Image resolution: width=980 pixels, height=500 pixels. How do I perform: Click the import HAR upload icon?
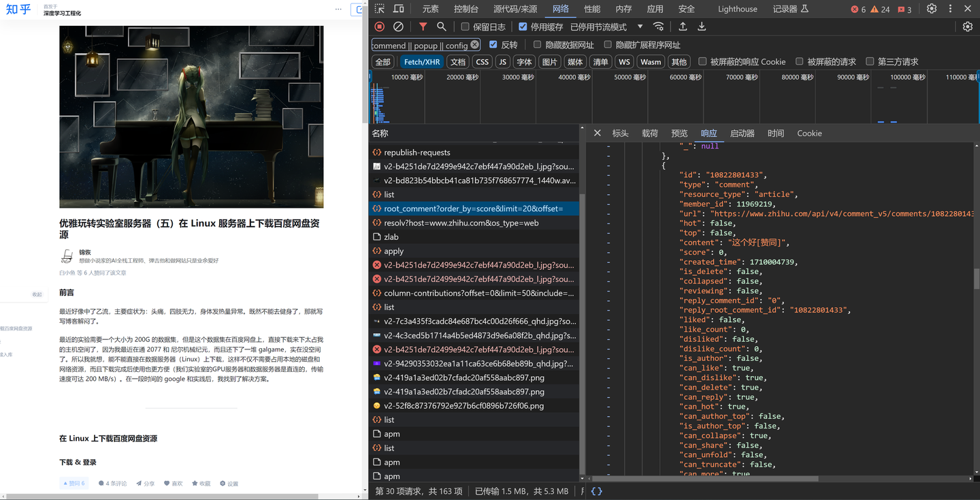(x=683, y=27)
